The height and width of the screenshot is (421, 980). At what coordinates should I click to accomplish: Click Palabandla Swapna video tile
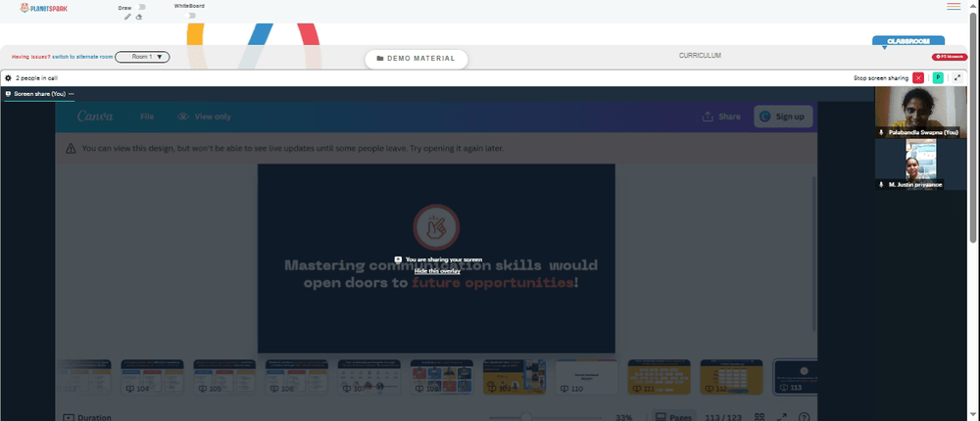click(x=920, y=113)
